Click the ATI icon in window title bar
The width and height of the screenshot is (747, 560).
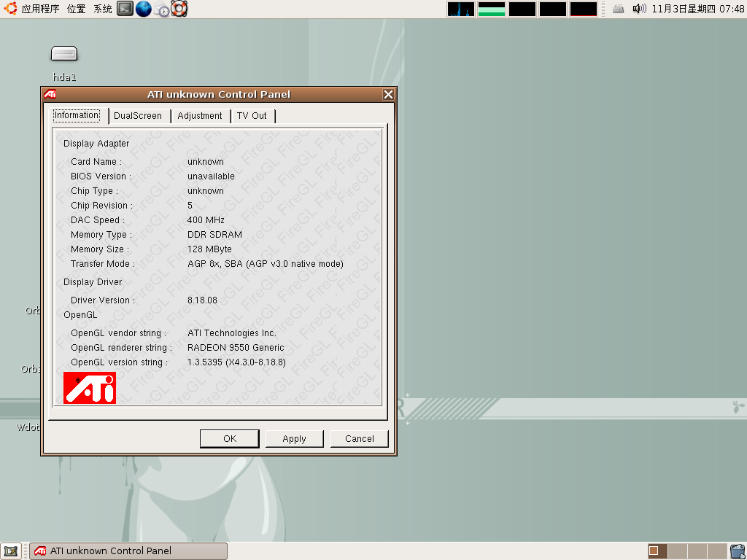(x=50, y=94)
